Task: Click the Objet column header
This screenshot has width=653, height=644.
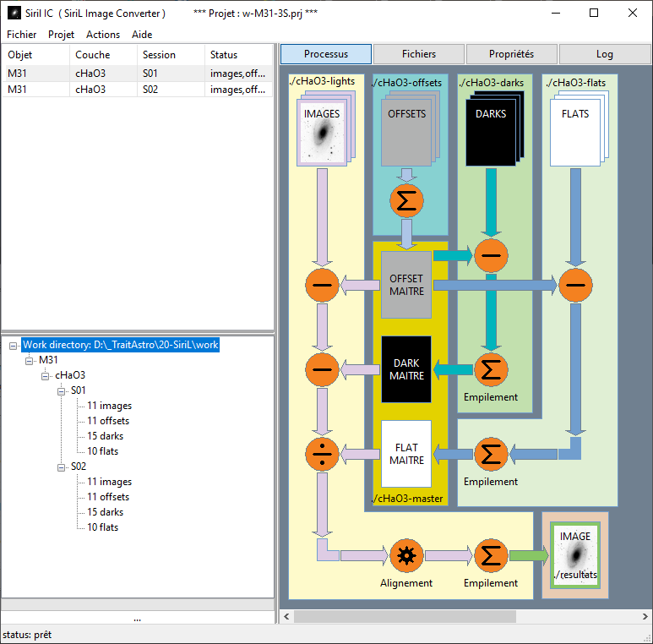Action: click(35, 55)
